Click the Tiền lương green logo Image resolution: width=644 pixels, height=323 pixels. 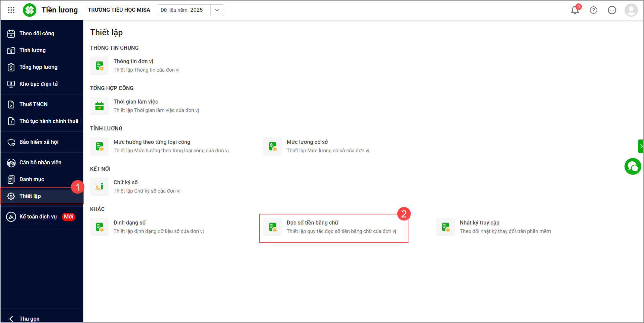tap(30, 10)
